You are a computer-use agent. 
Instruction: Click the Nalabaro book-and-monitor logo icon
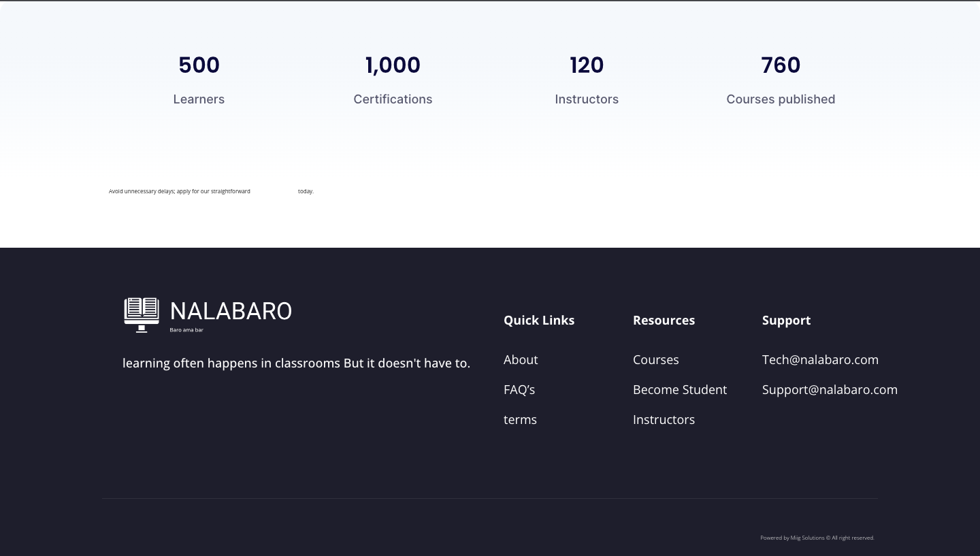pos(142,314)
